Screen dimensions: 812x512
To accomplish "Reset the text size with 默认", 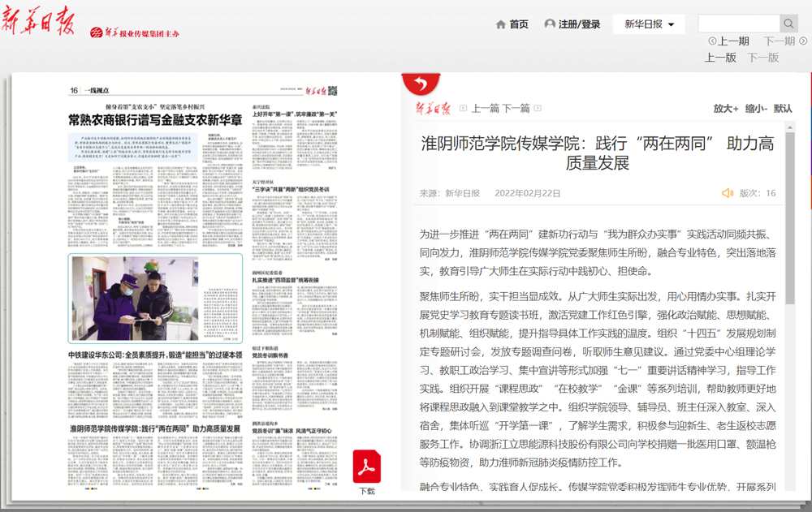I will pos(783,108).
